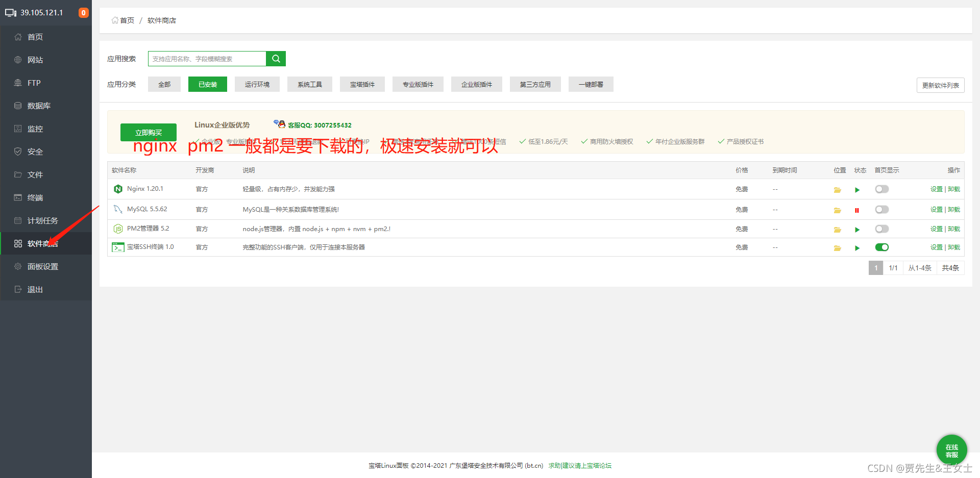Focus the 应用搜索 search input field
The width and height of the screenshot is (980, 478).
click(207, 59)
